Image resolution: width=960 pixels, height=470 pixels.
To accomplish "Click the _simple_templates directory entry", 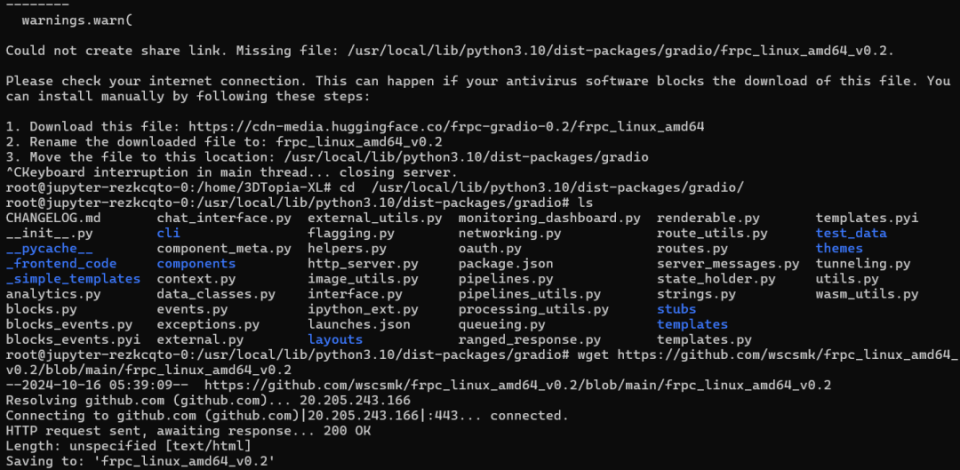I will tap(72, 279).
